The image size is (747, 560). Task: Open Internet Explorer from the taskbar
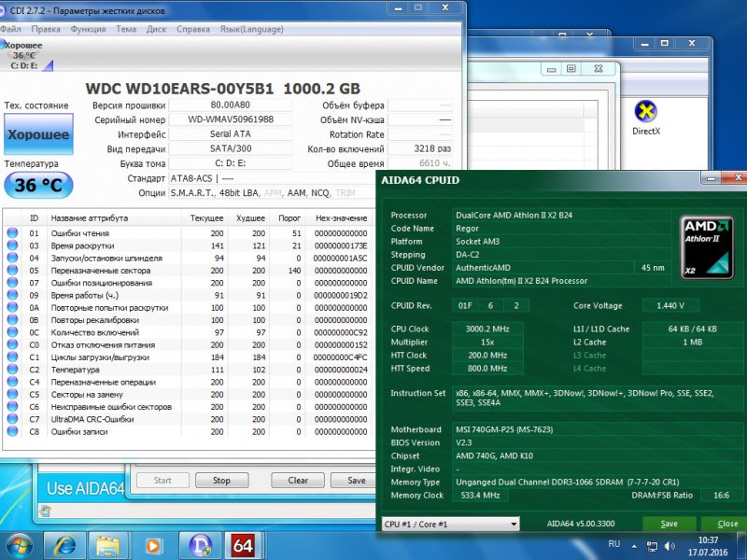(65, 544)
